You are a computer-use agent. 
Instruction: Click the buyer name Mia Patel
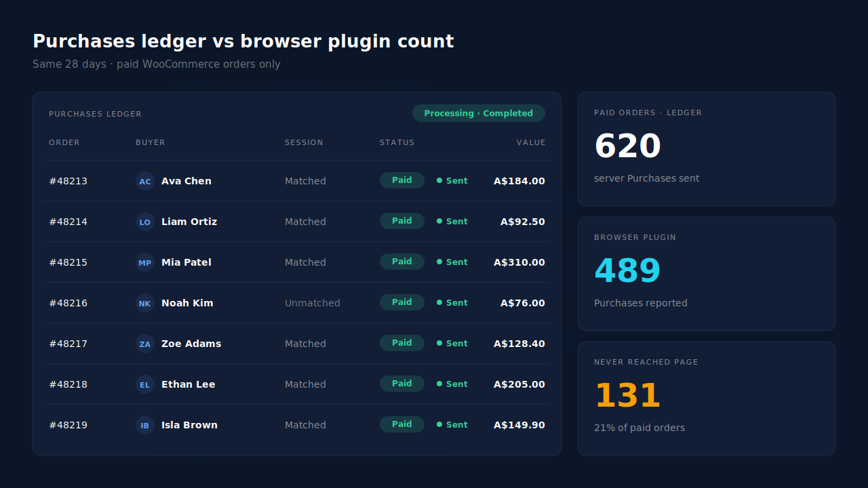tap(186, 262)
